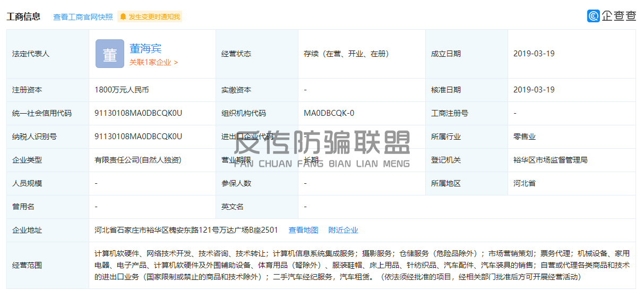Click the 成立日期 value 2019-03-19
The width and height of the screenshot is (644, 298).
tap(534, 54)
